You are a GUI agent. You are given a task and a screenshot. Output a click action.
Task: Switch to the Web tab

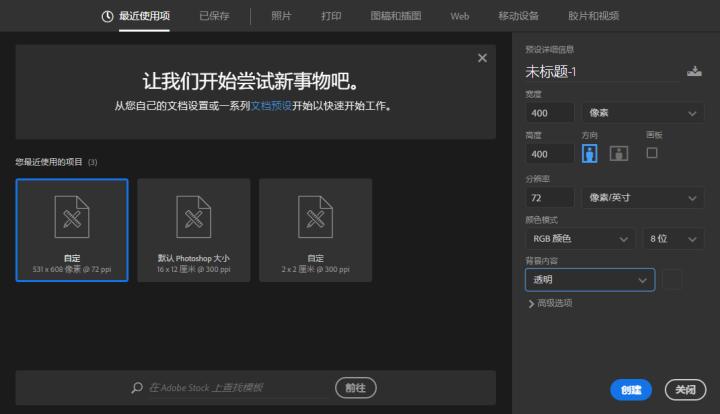pos(460,17)
